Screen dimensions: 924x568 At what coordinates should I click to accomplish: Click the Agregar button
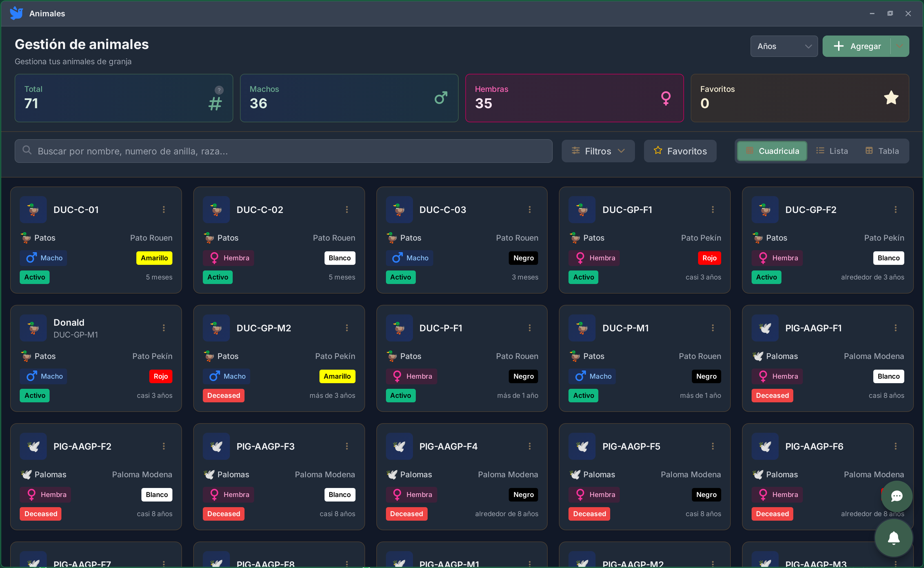[x=856, y=46]
